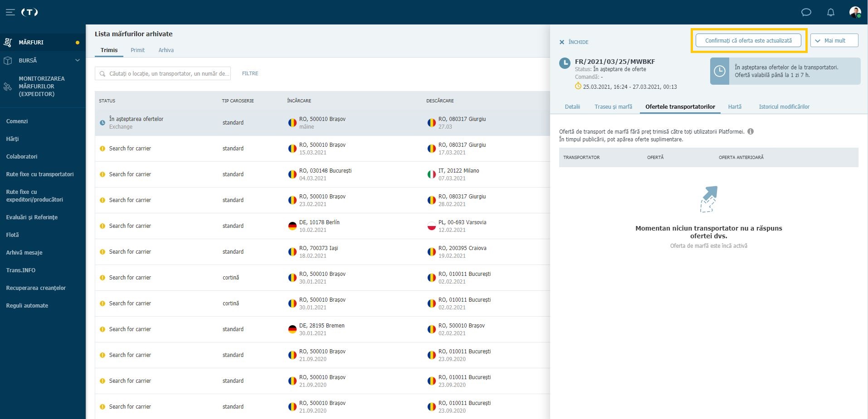This screenshot has width=868, height=419.
Task: Open the Detalii tab
Action: tap(572, 107)
